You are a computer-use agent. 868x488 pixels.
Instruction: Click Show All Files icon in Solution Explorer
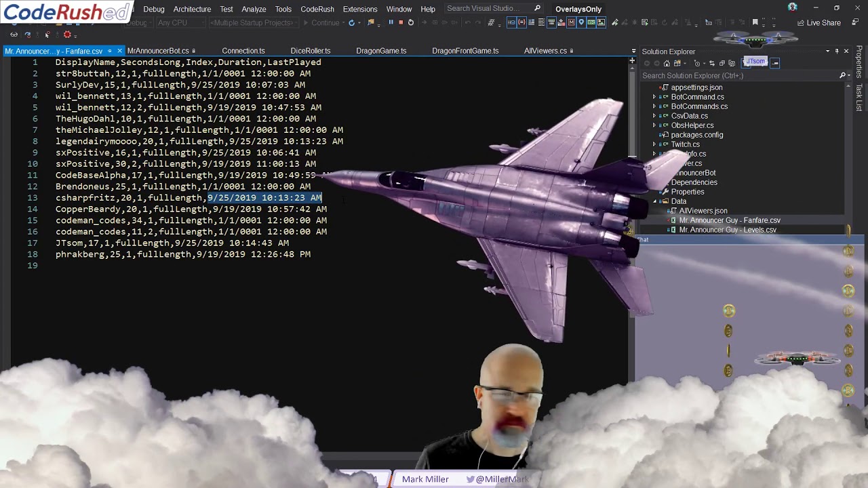point(732,63)
